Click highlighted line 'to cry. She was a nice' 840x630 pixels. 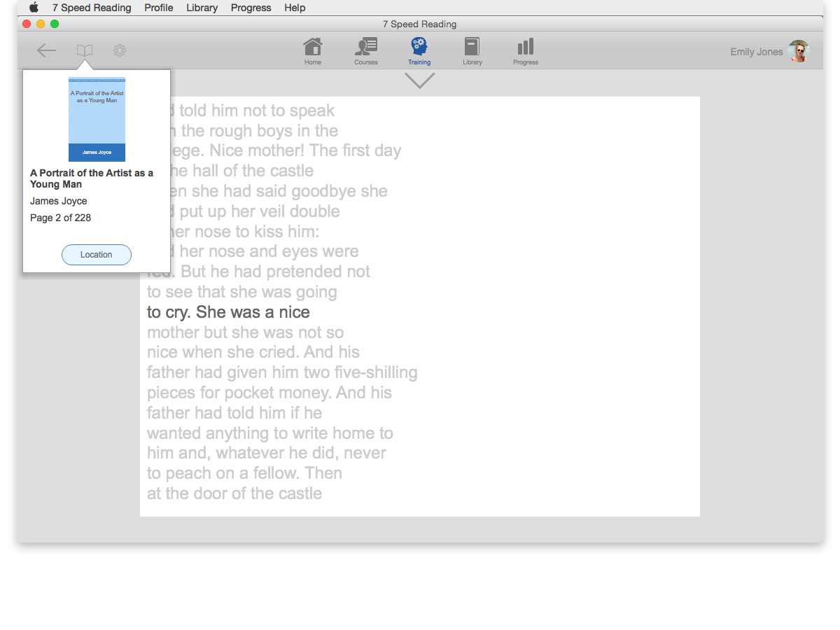pyautogui.click(x=228, y=312)
